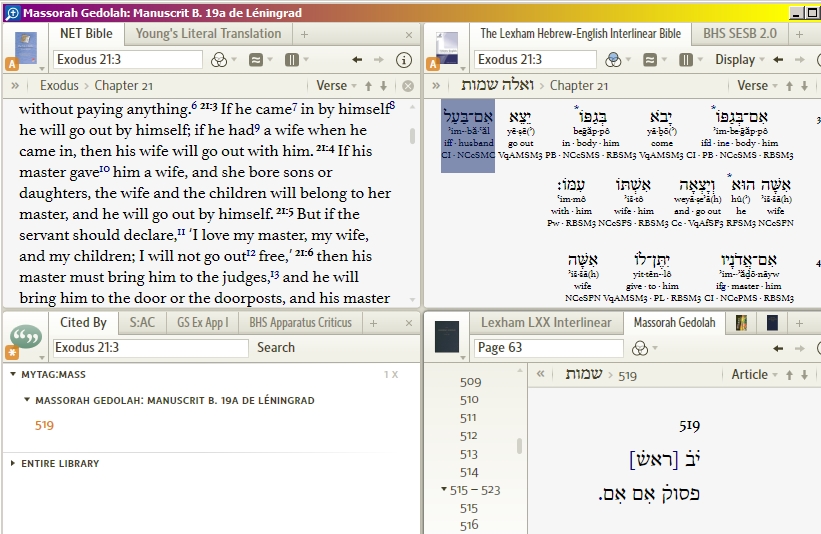This screenshot has height=534, width=821.
Task: Click Chapter 21 breadcrumb in NET Bible panel
Action: click(124, 85)
